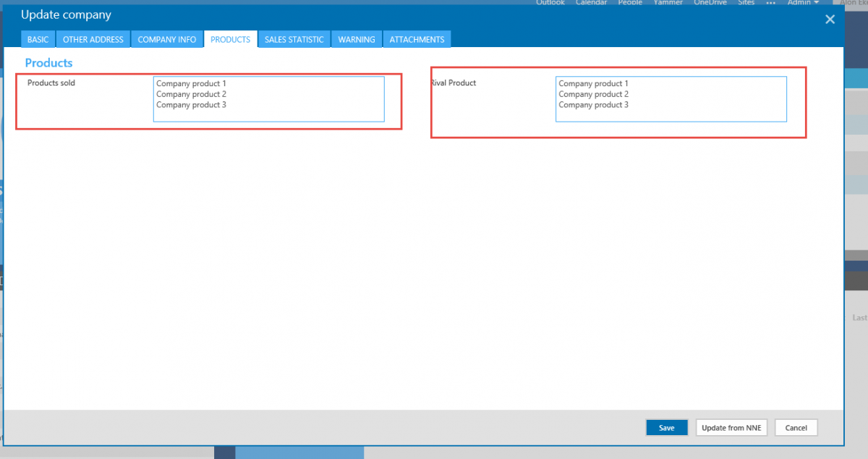Switch to the WARNING tab
The height and width of the screenshot is (459, 868).
tap(357, 40)
